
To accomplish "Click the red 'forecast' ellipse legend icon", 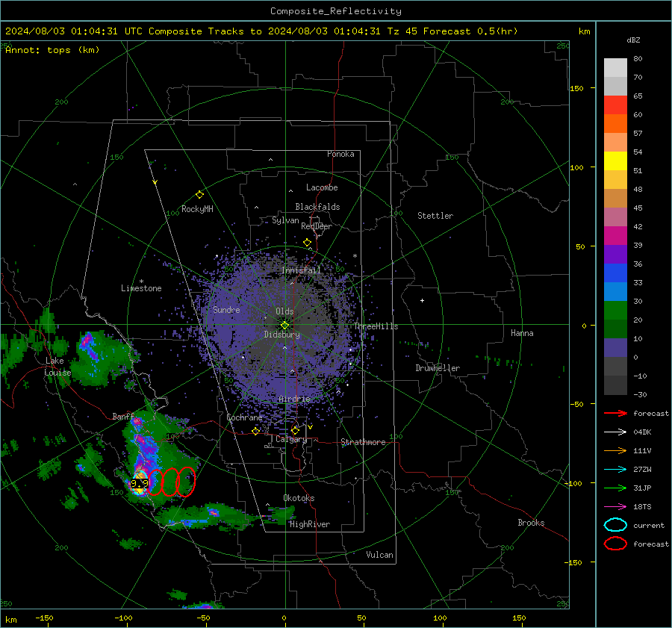I will pos(615,544).
